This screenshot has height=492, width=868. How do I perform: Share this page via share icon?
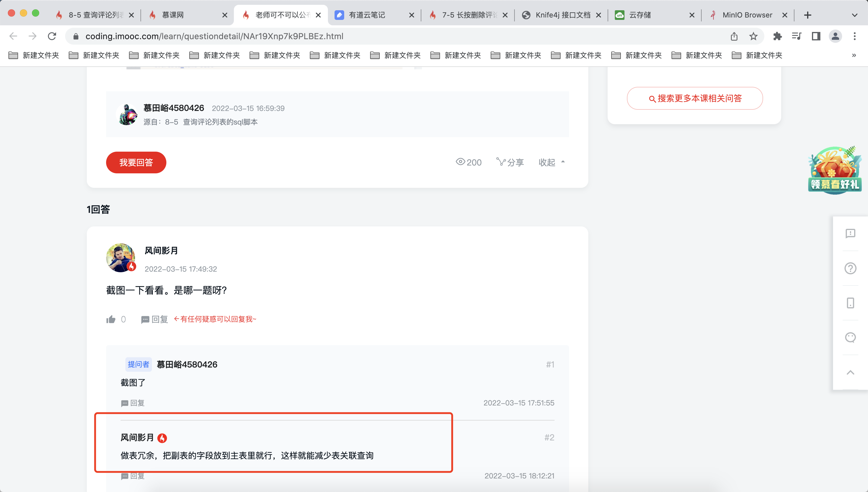click(734, 36)
